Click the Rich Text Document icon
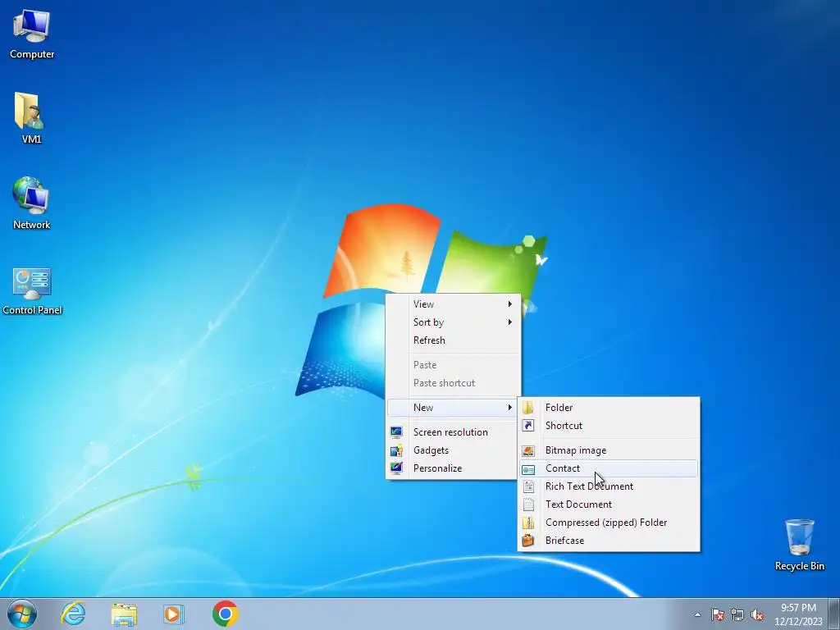Viewport: 840px width, 630px height. 528,486
